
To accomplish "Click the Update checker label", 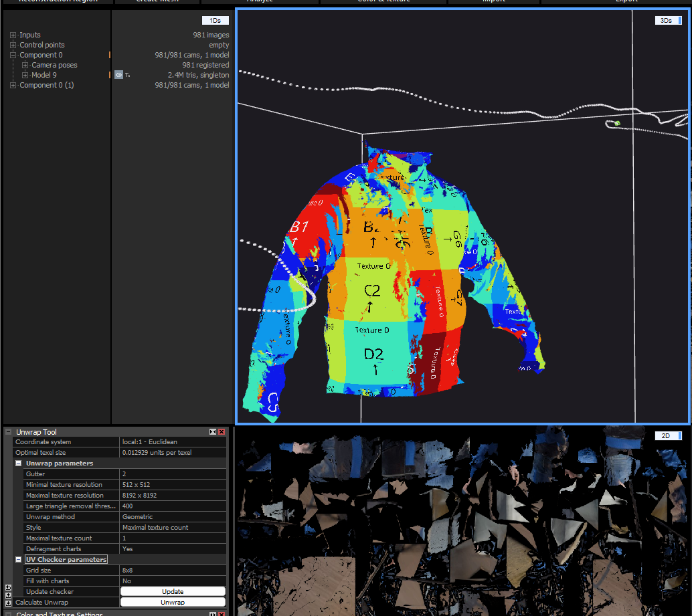I will point(50,591).
